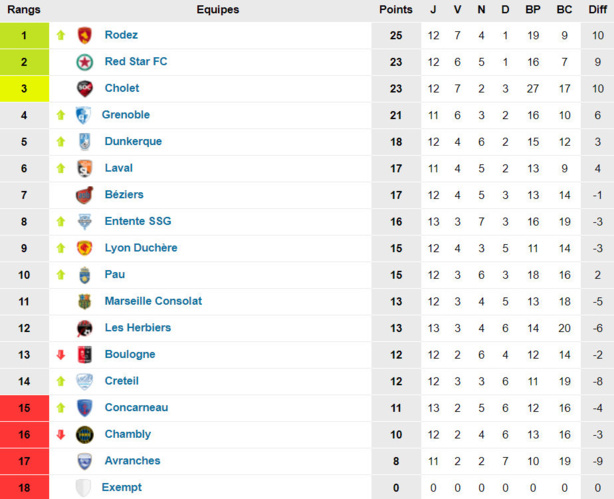Click the Cholet club badge
This screenshot has height=499, width=614.
pyautogui.click(x=85, y=88)
